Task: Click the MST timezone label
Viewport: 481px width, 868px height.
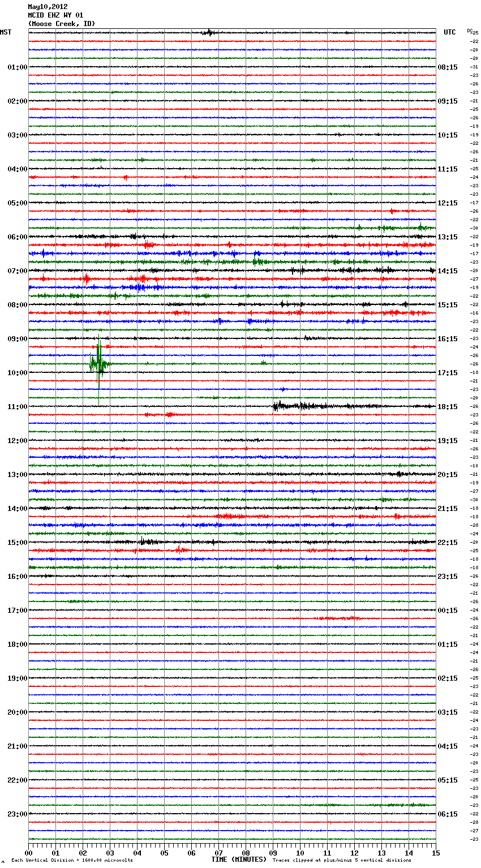Action: (6, 32)
